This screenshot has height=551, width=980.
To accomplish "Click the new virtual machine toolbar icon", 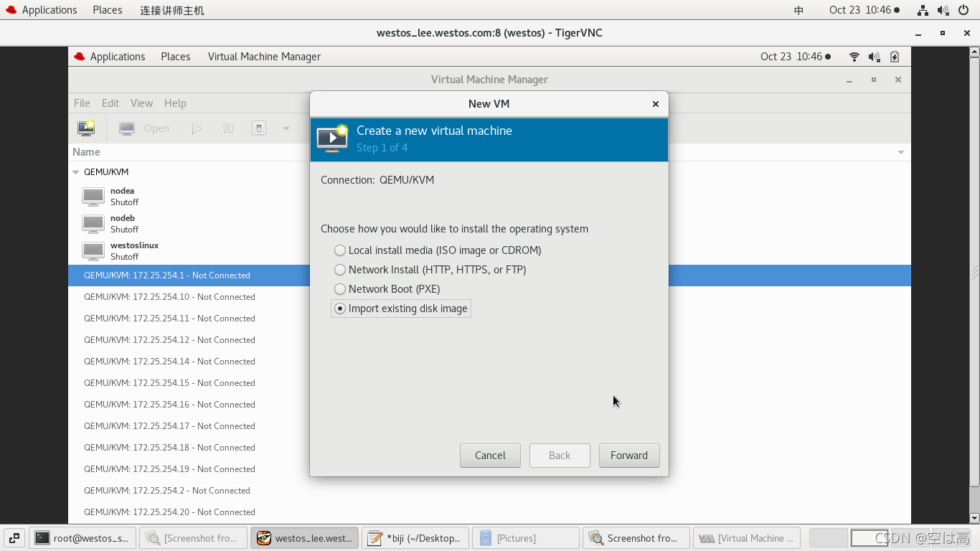I will pos(86,128).
